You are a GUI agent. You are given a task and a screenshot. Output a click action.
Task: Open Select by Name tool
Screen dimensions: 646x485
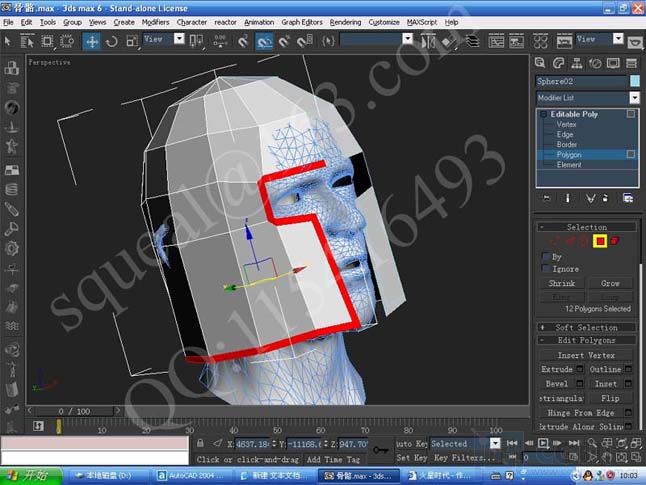27,41
